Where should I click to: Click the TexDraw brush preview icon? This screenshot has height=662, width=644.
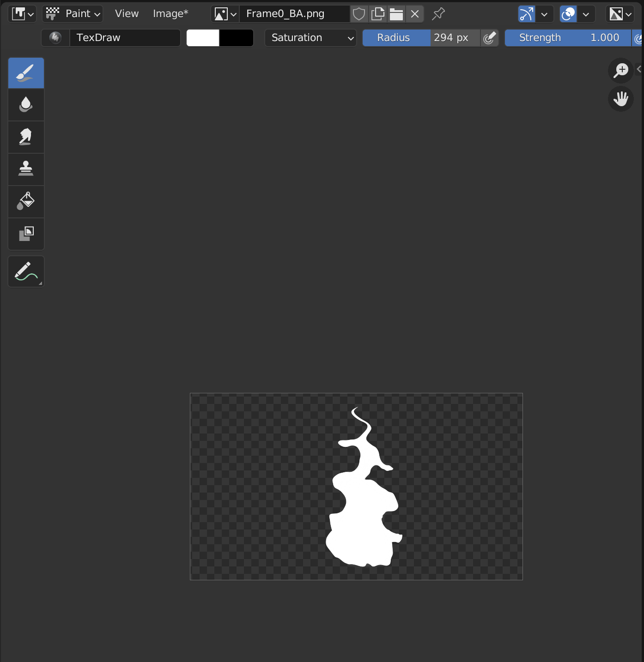[x=55, y=38]
